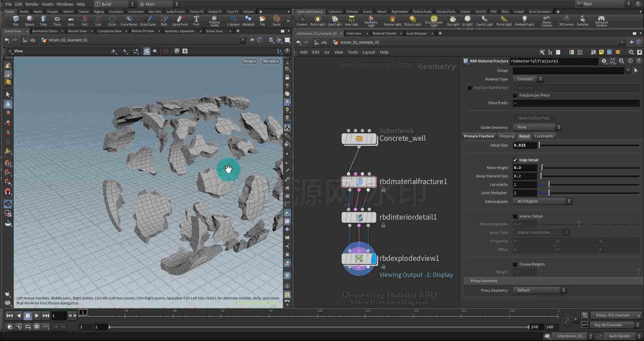Select the Torus shelf tool
644x341 pixels.
pyautogui.click(x=57, y=20)
